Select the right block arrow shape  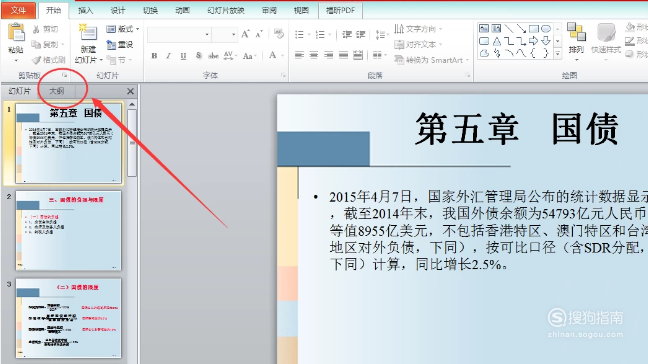pos(534,41)
